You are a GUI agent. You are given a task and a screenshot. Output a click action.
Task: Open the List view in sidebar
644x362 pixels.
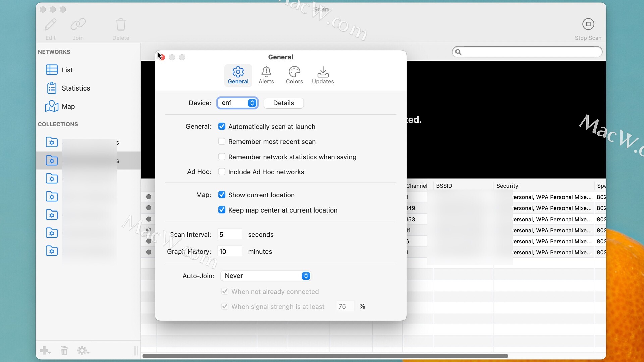pos(67,70)
